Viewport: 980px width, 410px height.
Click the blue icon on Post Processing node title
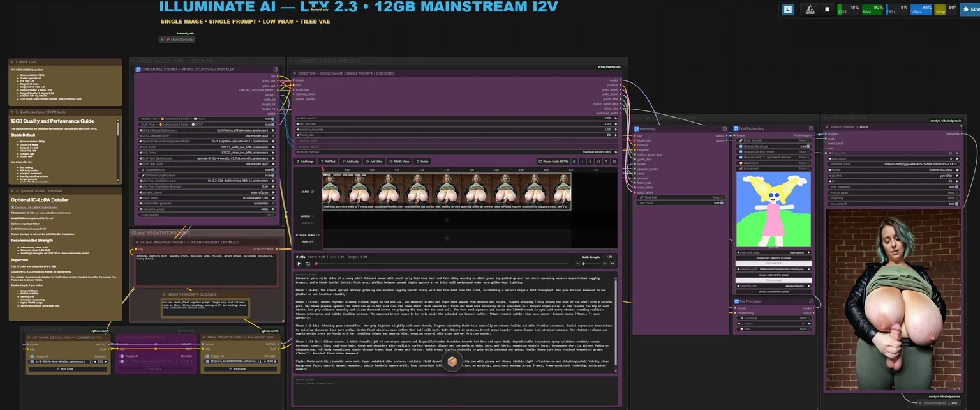point(736,128)
